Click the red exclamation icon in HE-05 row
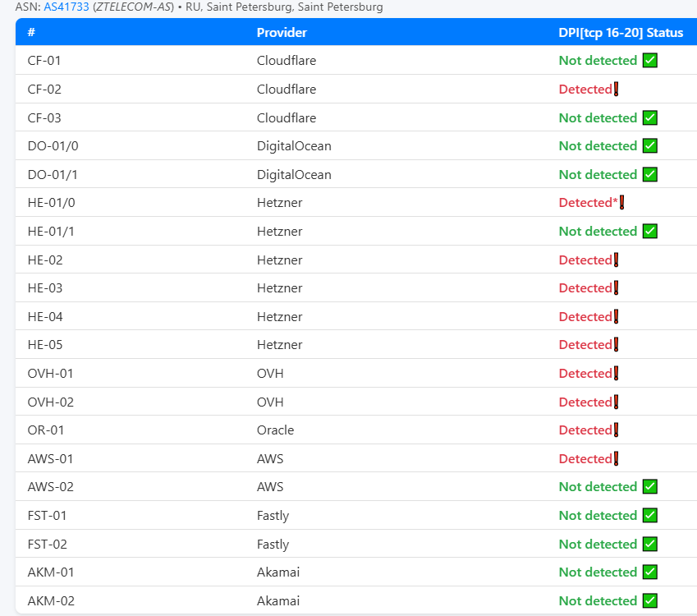Screen dimensions: 697x616 point(616,345)
